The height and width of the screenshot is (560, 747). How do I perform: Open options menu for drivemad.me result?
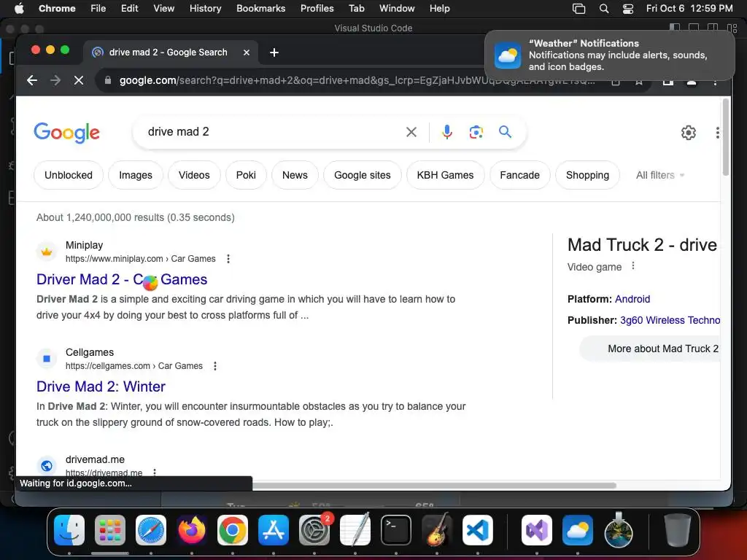coord(155,472)
